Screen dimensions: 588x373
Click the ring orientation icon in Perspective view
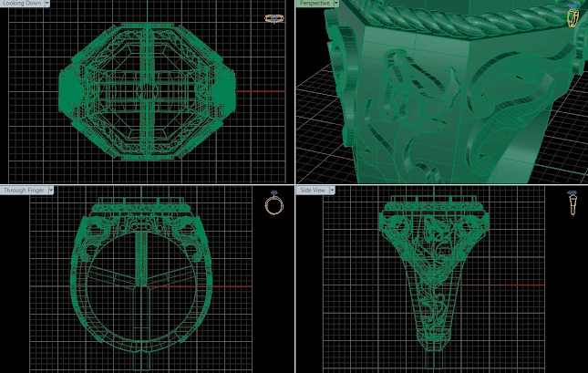click(573, 16)
